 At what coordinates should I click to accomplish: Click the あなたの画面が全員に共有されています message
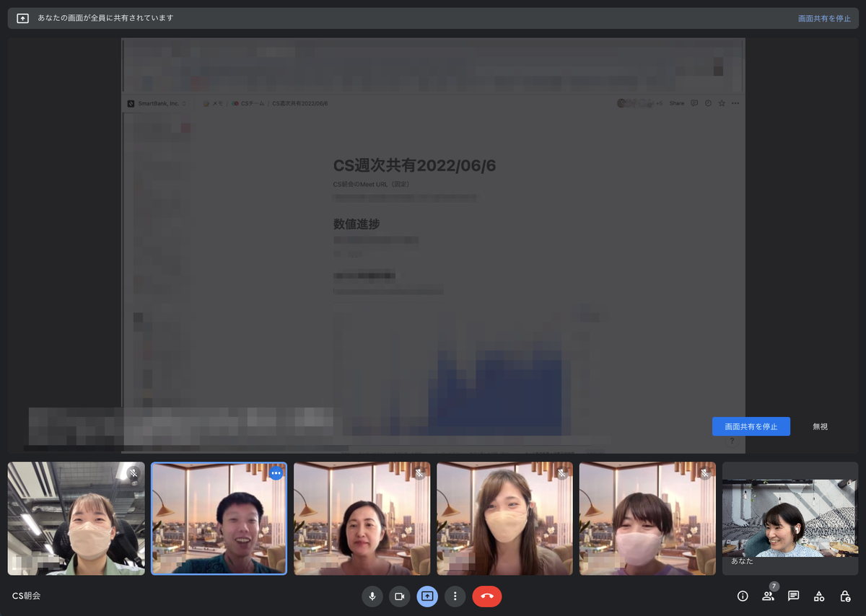pos(105,18)
